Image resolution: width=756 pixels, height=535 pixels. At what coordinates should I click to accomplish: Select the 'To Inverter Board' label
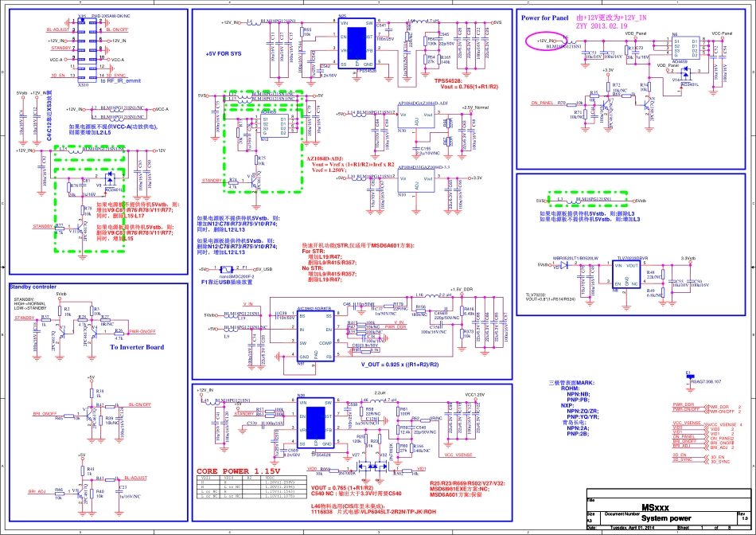(136, 347)
